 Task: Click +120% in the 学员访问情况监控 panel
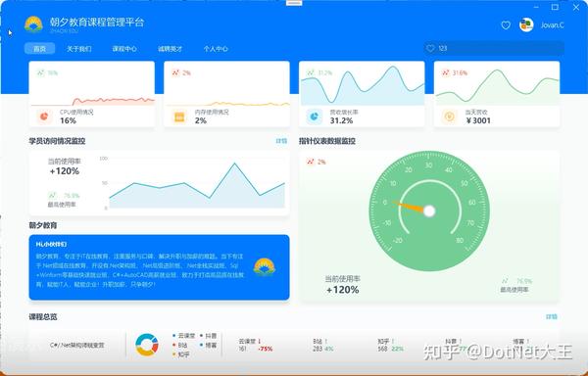click(x=64, y=171)
